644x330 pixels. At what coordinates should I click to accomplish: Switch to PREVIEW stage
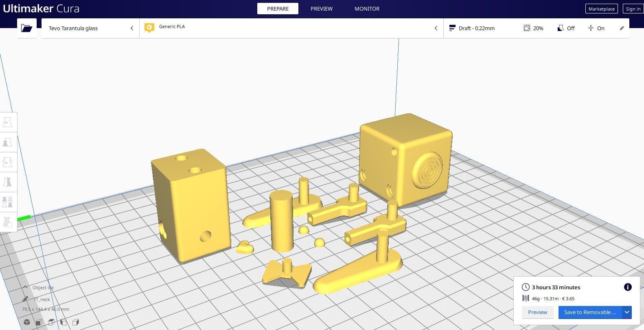(322, 9)
